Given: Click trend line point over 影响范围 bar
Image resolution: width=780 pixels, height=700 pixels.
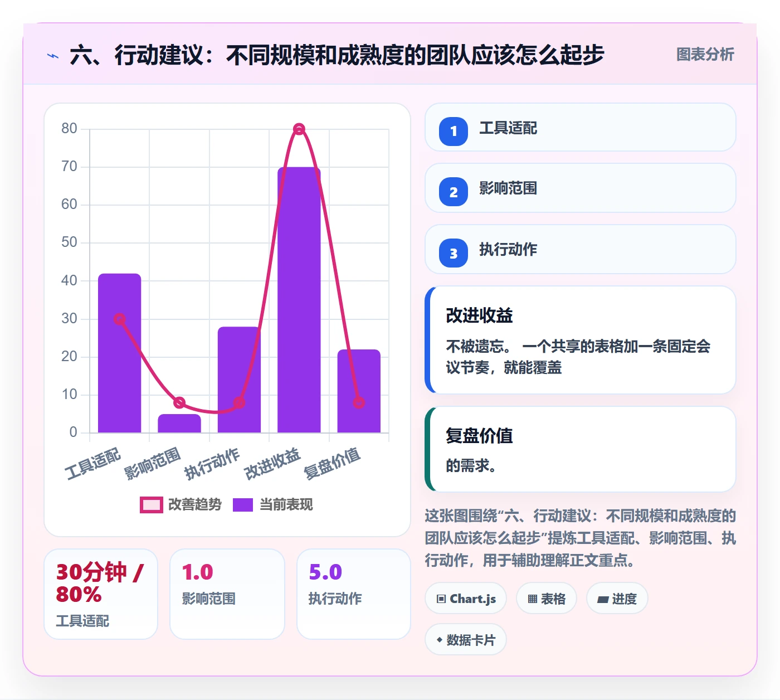Looking at the screenshot, I should (x=179, y=402).
